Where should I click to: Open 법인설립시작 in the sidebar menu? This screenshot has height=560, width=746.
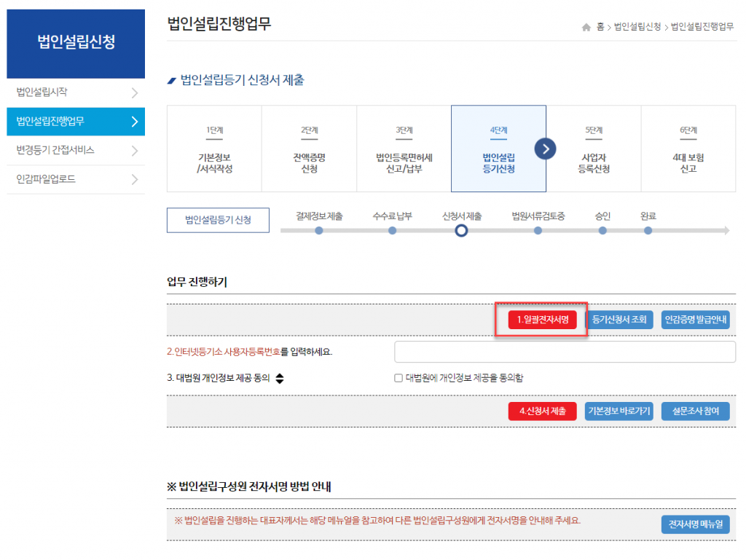point(76,92)
